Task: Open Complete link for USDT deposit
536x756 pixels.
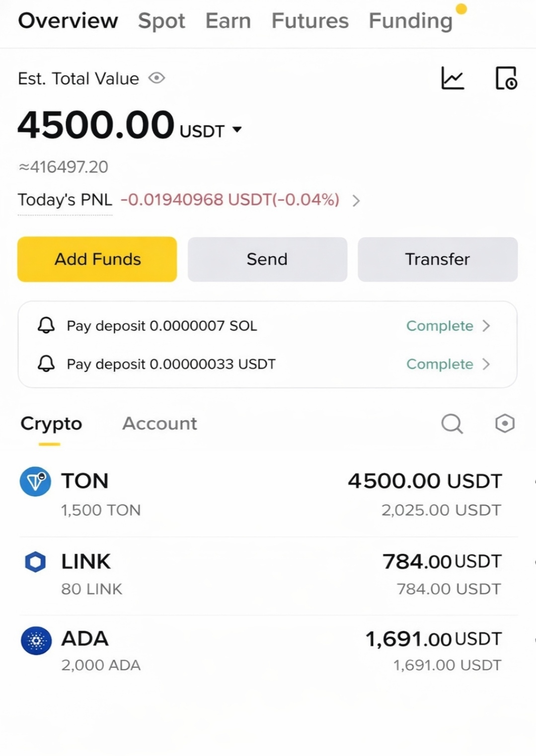Action: click(x=440, y=364)
